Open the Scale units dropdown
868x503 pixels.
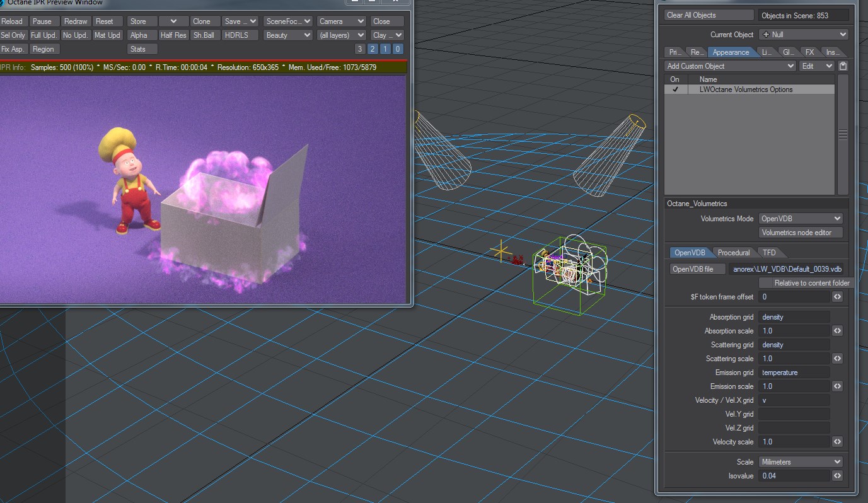pyautogui.click(x=801, y=462)
